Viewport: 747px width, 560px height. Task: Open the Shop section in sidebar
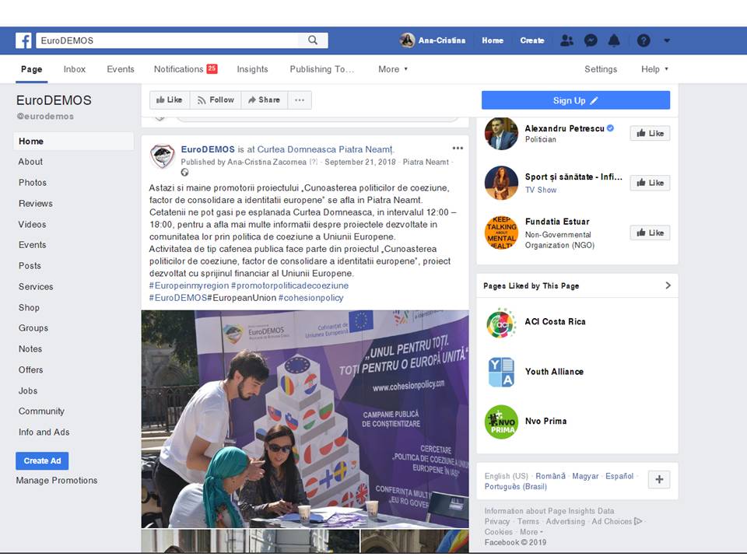pyautogui.click(x=29, y=308)
